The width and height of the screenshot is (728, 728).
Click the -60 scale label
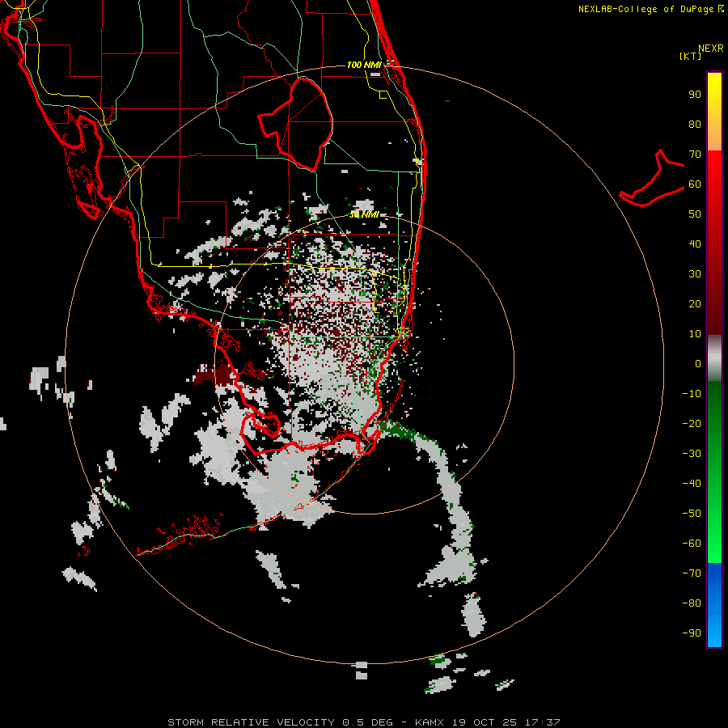(x=692, y=544)
